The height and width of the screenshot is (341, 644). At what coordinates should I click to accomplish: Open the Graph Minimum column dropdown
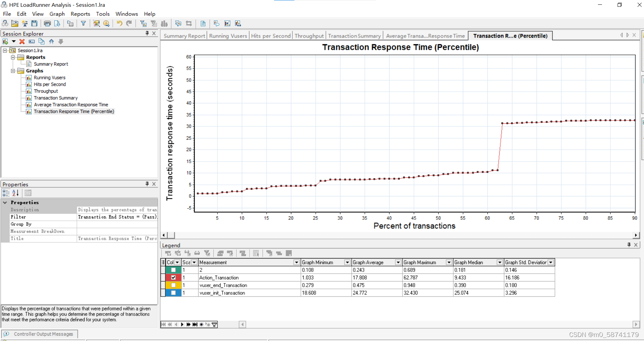click(x=347, y=262)
